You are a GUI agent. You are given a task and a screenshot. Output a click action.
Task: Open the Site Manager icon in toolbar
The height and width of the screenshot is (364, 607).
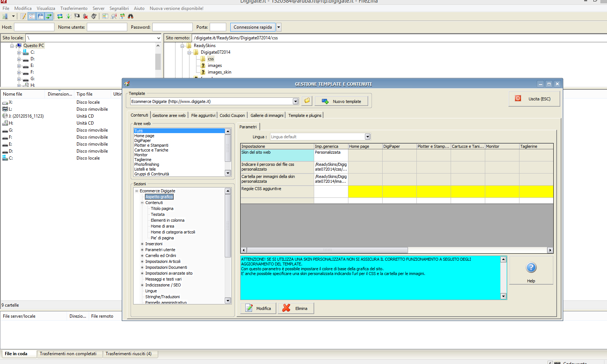pos(5,16)
